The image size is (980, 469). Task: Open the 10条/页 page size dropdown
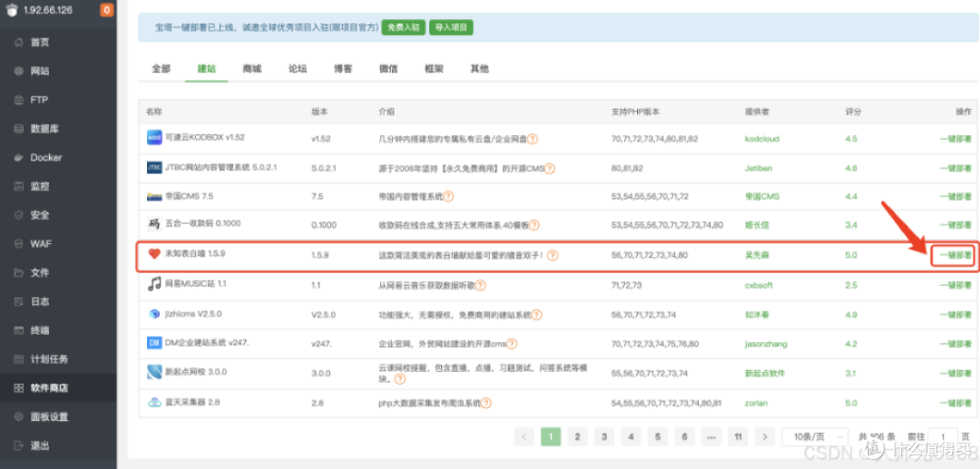(x=815, y=436)
